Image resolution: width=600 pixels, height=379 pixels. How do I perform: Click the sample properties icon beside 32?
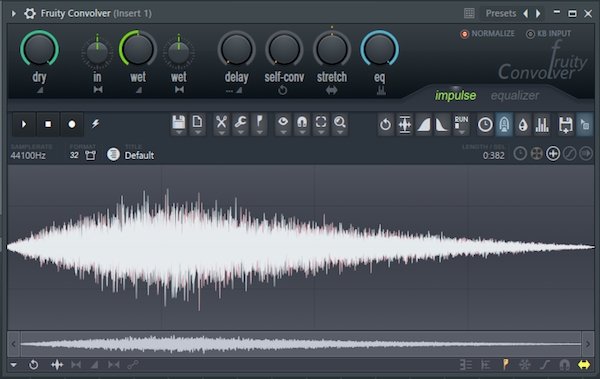click(x=91, y=155)
